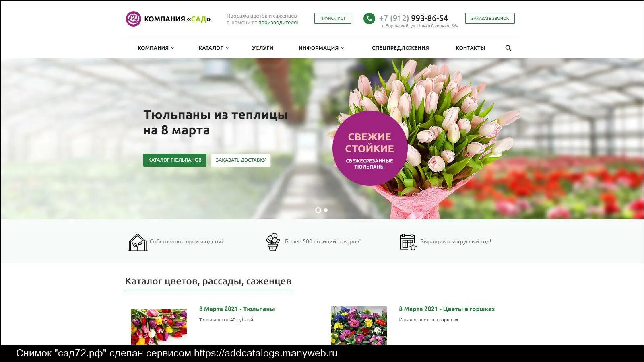
Task: Click the Собственное производство text
Action: [x=186, y=242]
